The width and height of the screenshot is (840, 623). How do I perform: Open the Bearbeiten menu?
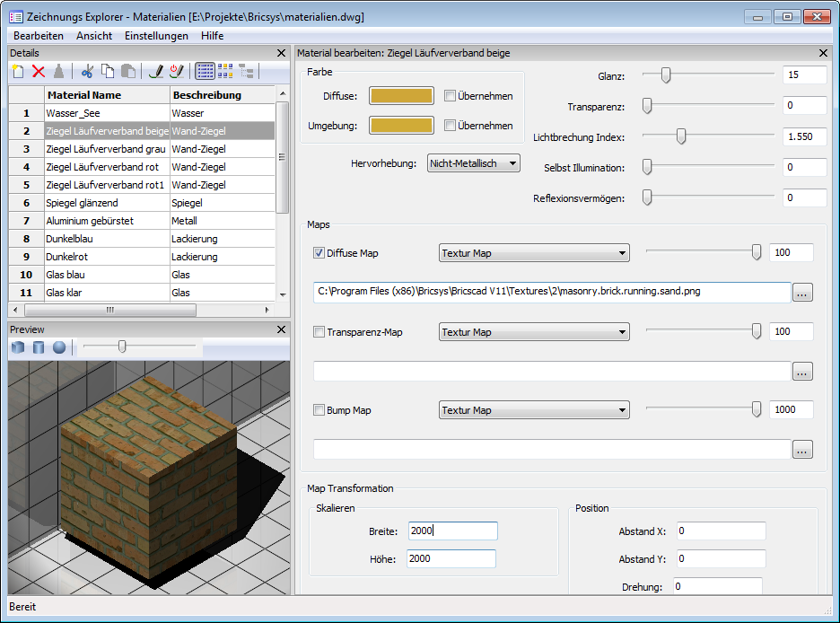point(39,36)
